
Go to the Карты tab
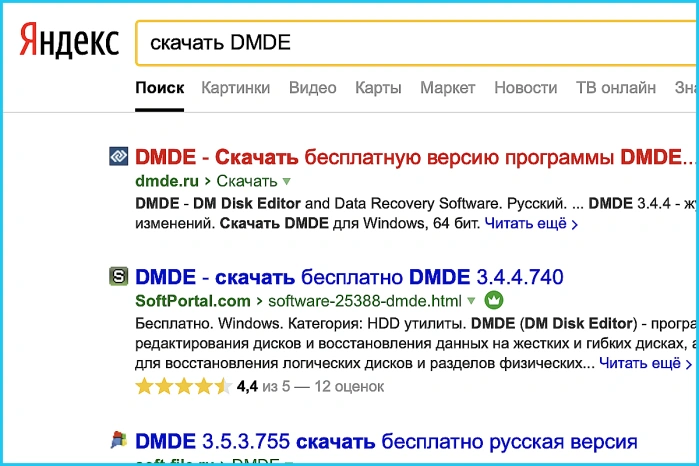(378, 88)
